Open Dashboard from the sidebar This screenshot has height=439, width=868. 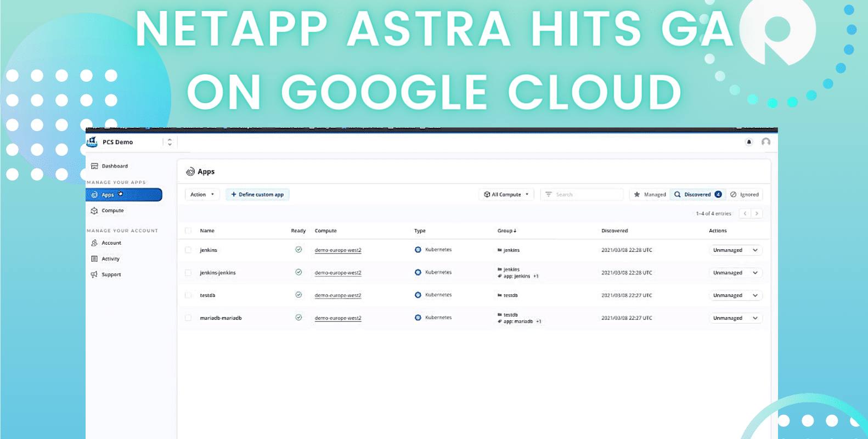[115, 166]
